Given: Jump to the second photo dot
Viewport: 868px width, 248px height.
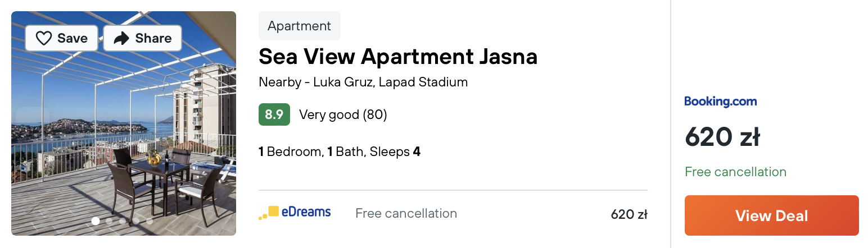Looking at the screenshot, I should tap(109, 221).
